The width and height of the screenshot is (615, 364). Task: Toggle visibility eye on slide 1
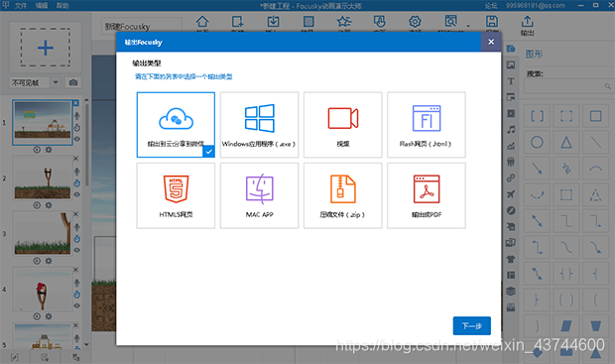pos(77,139)
